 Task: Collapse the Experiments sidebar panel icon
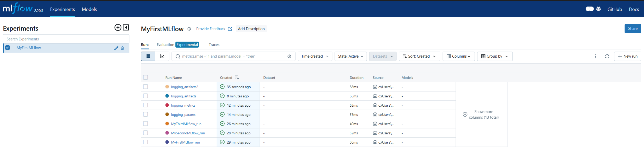coord(126,28)
